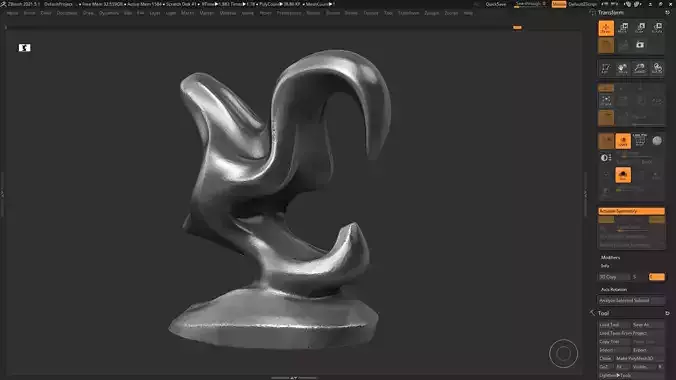The image size is (676, 380).
Task: Click the white icon in canvas top-left corner
Action: (x=25, y=47)
